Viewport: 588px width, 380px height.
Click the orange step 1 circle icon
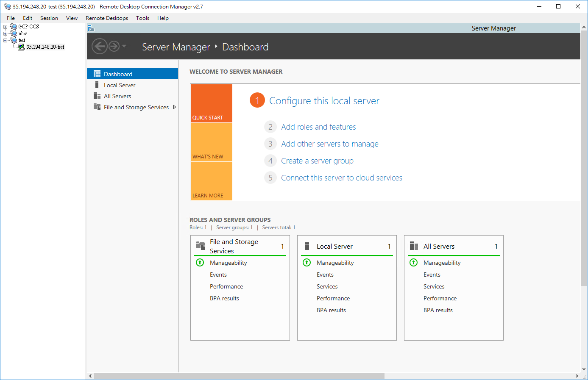pyautogui.click(x=257, y=100)
